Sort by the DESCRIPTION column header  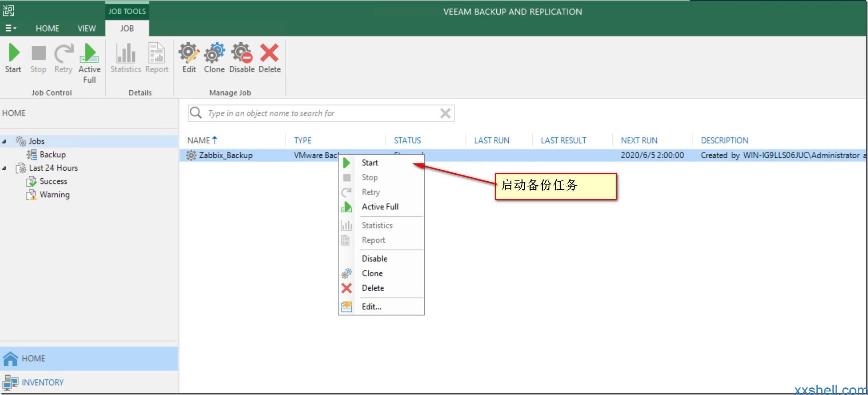[724, 140]
